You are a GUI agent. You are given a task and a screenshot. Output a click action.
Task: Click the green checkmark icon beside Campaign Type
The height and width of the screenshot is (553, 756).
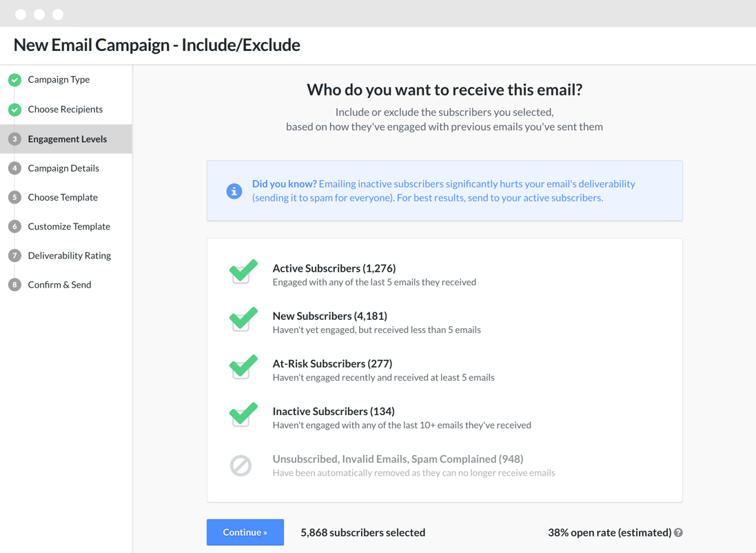[x=15, y=80]
